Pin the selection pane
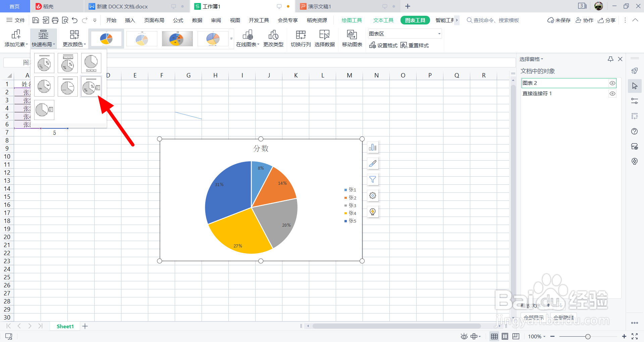The width and height of the screenshot is (644, 342). pyautogui.click(x=610, y=59)
